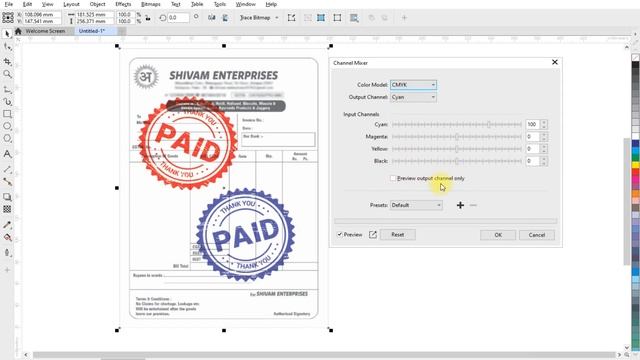Click the Cancel button in Channel Mixer
Viewport: 640px width, 360px height.
[537, 235]
